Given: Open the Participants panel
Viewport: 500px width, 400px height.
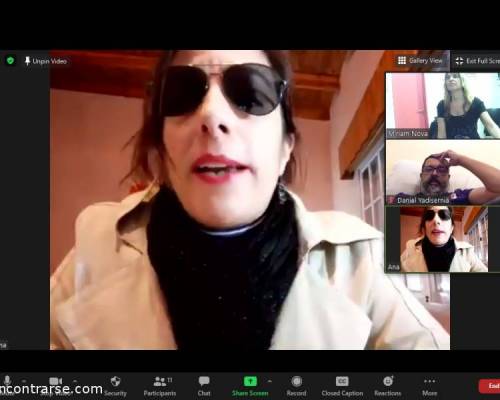Looking at the screenshot, I should (x=160, y=385).
